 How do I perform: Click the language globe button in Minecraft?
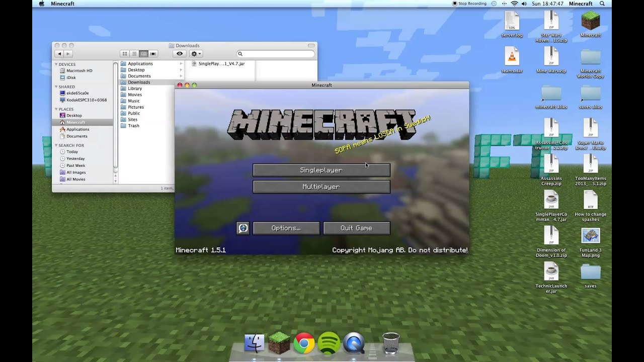243,228
